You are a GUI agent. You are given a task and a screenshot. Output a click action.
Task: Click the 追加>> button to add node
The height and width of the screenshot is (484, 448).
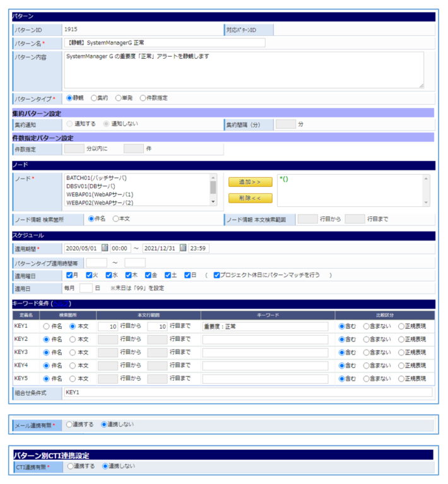pos(250,182)
